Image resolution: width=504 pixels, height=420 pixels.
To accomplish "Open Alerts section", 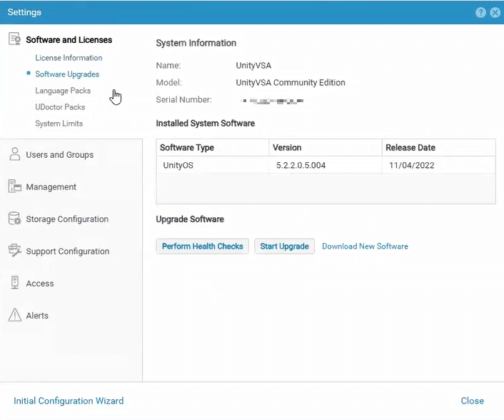I will [37, 316].
